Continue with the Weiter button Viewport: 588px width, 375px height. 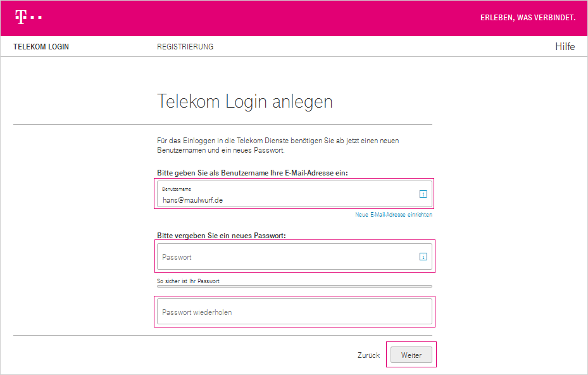[x=411, y=355]
